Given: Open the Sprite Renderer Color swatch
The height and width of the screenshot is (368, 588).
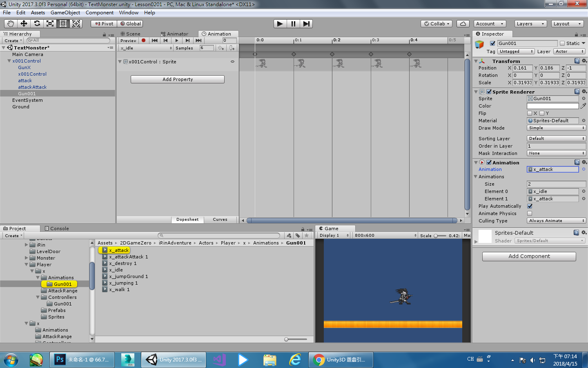Looking at the screenshot, I should pos(552,106).
